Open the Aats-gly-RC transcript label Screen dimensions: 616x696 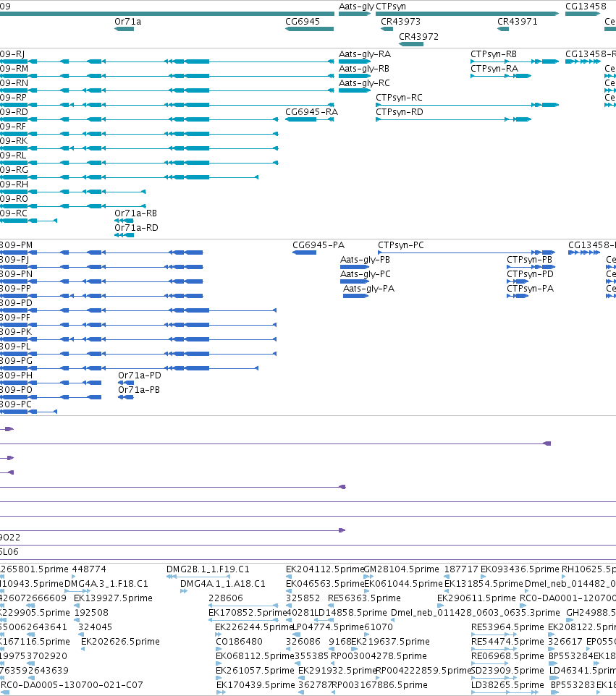pos(364,83)
